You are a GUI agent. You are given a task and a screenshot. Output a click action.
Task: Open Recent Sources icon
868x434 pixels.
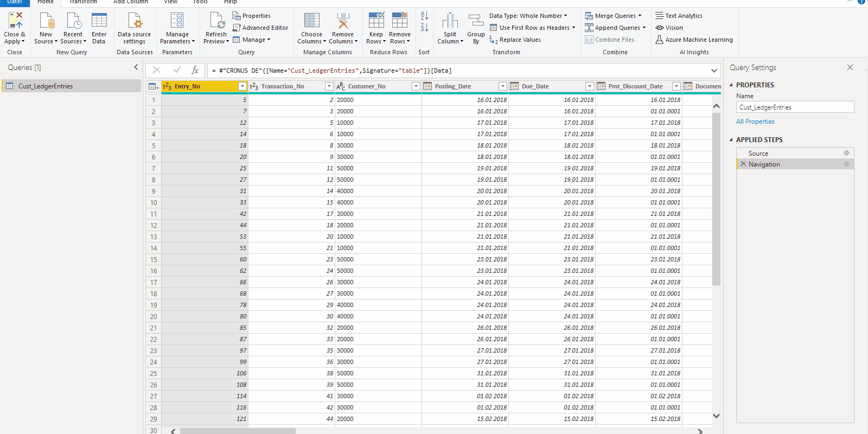pyautogui.click(x=73, y=20)
